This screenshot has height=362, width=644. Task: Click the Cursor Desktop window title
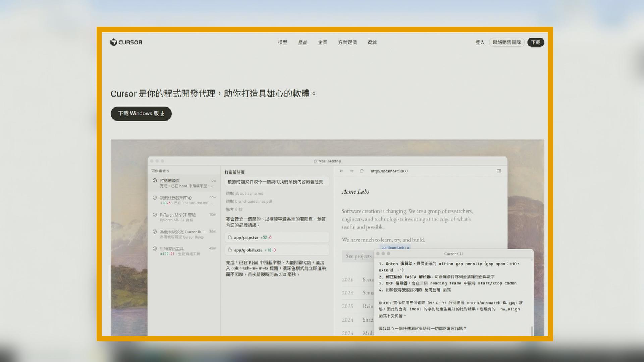[327, 161]
